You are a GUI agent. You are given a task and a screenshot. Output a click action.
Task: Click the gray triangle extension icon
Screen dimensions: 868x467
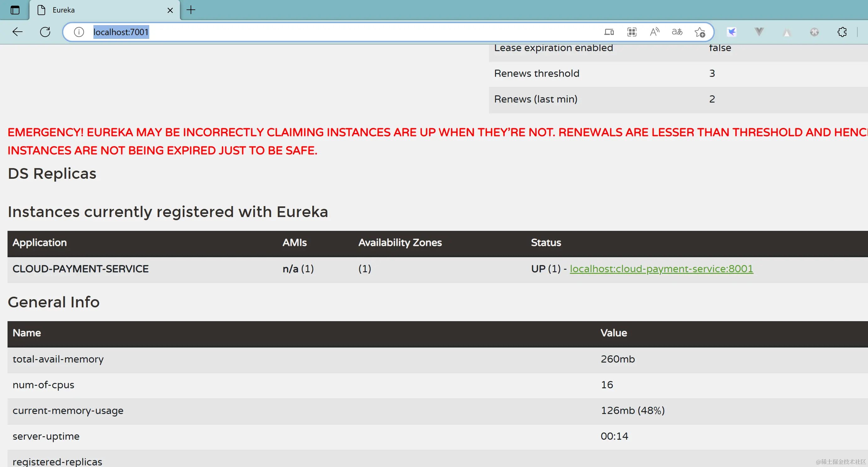(x=786, y=33)
